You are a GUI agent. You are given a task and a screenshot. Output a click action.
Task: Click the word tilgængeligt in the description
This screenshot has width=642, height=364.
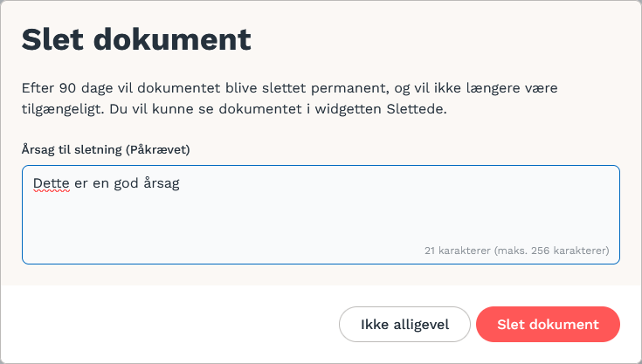click(x=63, y=109)
